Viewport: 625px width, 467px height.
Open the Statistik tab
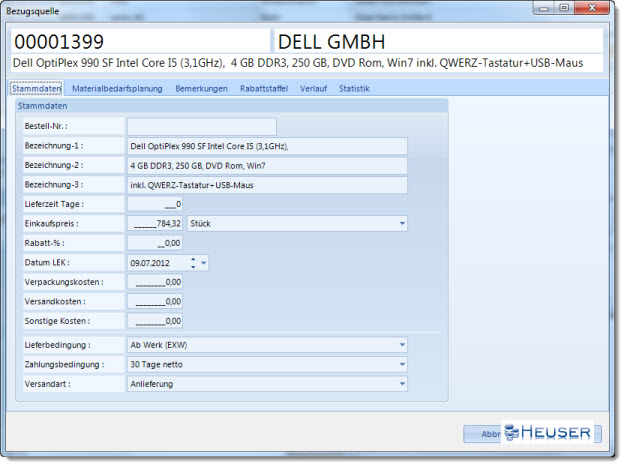(354, 88)
